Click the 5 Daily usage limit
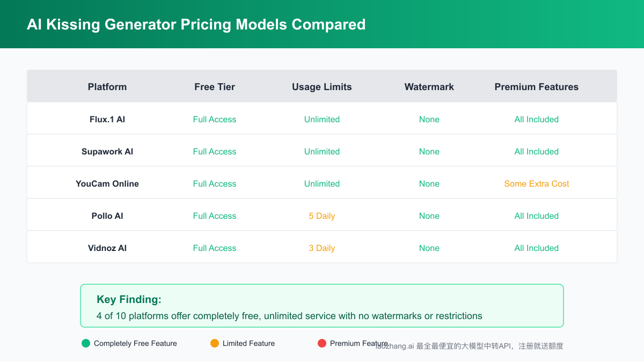 pos(322,216)
